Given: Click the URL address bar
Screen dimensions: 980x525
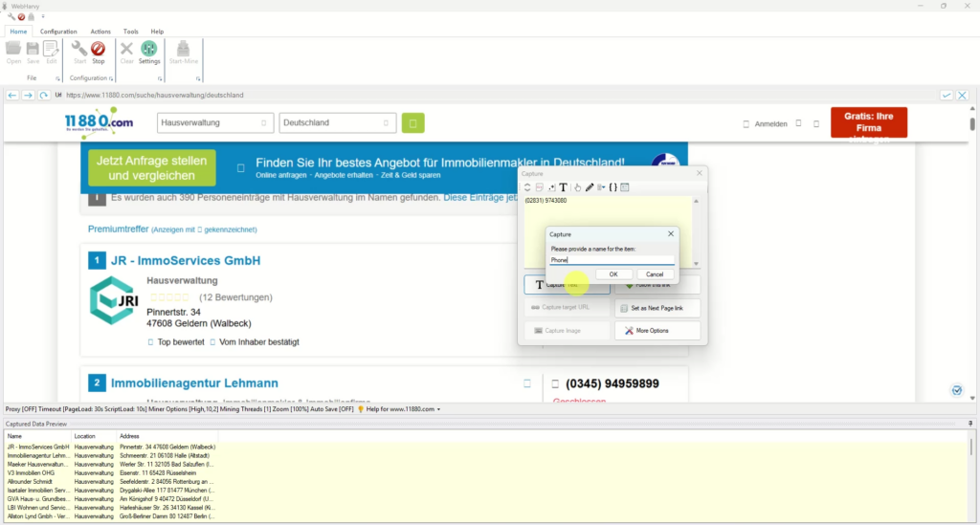Looking at the screenshot, I should coord(500,95).
